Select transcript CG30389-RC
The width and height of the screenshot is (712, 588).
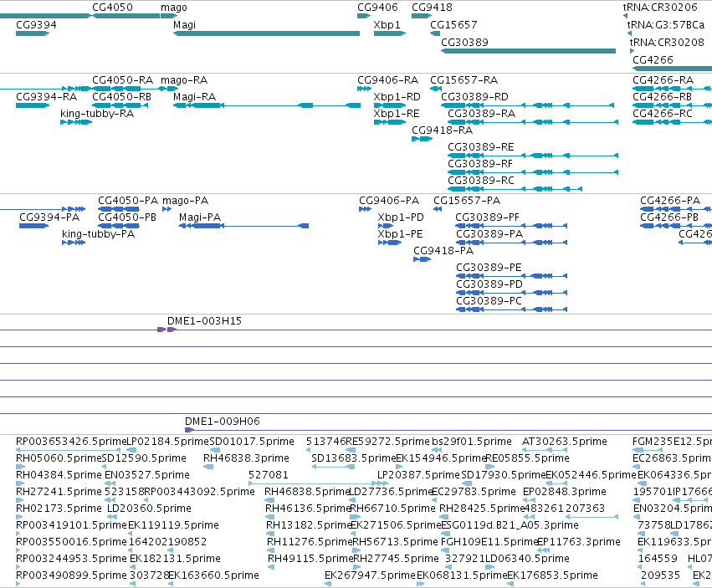[515, 189]
